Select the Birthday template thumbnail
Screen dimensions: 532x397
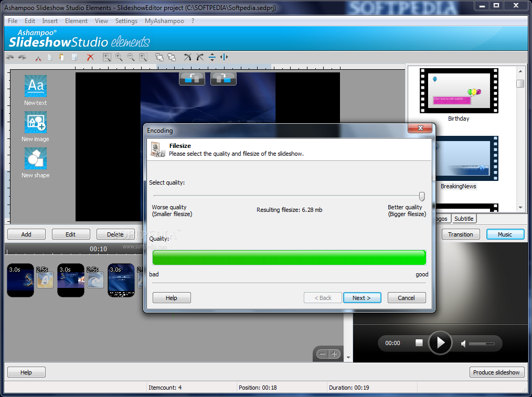459,91
